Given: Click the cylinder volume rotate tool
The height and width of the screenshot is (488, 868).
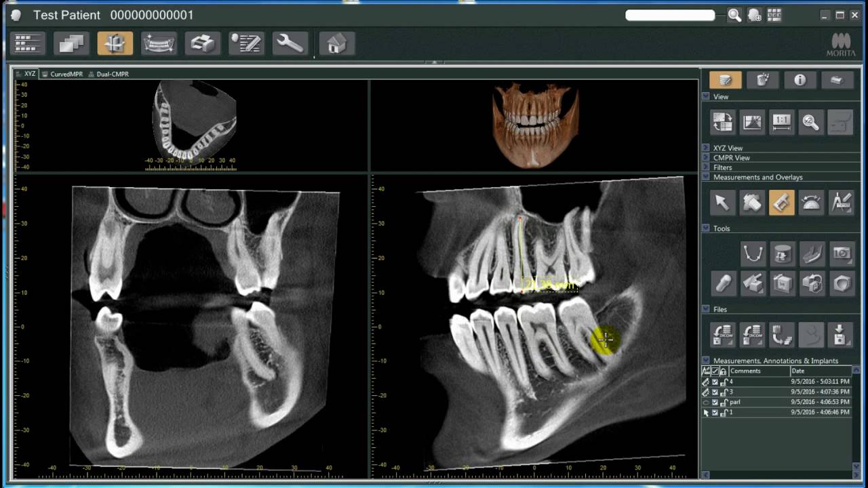Looking at the screenshot, I should coord(782,254).
